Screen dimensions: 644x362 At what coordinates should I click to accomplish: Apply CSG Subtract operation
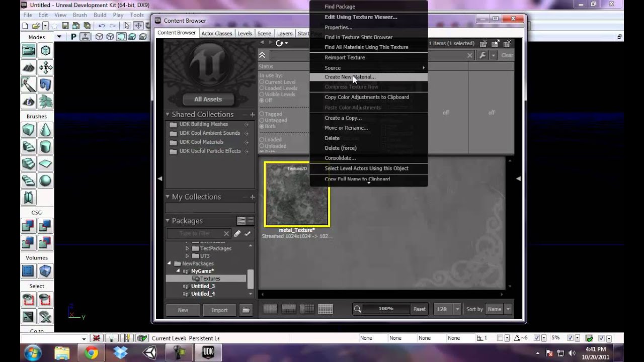[45, 226]
